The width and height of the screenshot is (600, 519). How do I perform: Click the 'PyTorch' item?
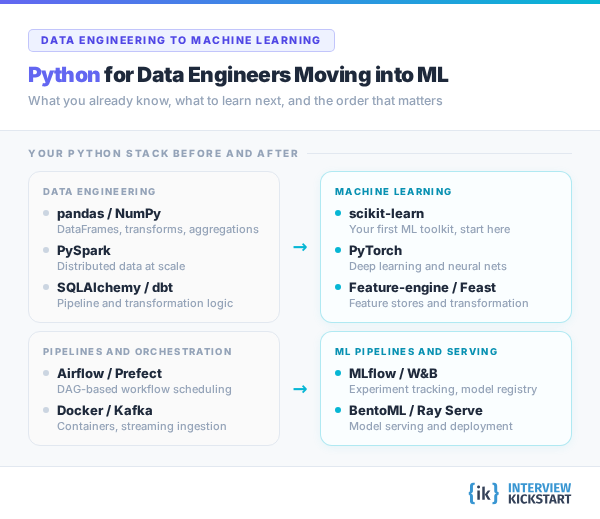coord(375,251)
